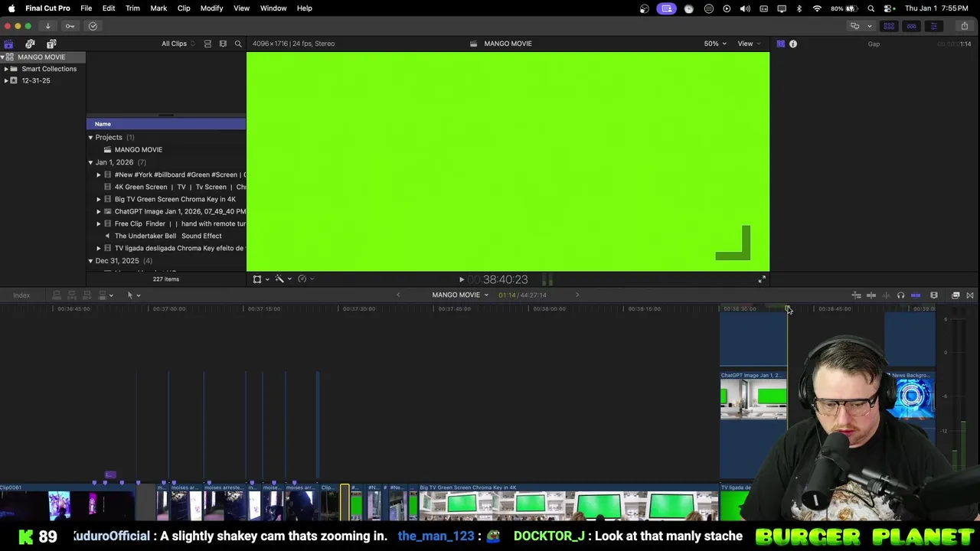Toggle the secondary display button
This screenshot has width=980, height=551.
click(855, 26)
